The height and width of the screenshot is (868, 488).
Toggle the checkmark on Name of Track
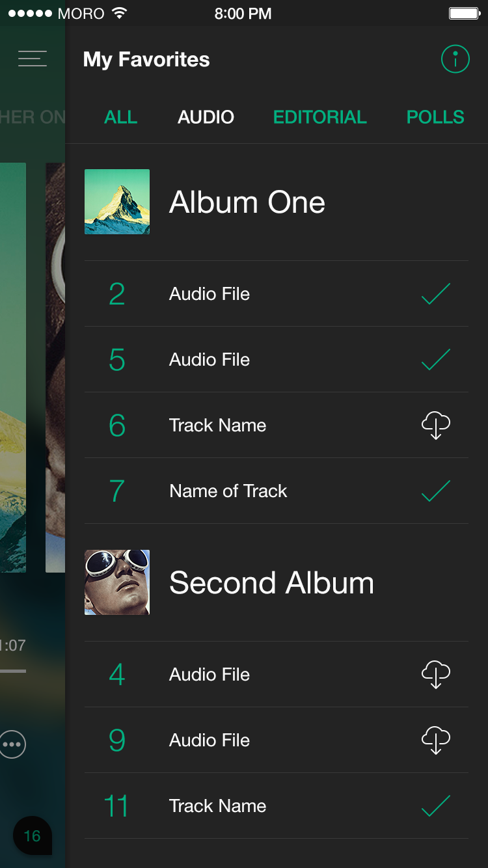pyautogui.click(x=436, y=491)
